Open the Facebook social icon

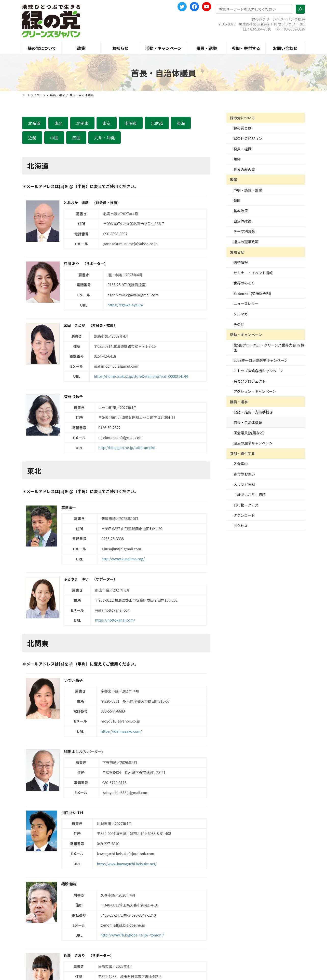pyautogui.click(x=194, y=6)
